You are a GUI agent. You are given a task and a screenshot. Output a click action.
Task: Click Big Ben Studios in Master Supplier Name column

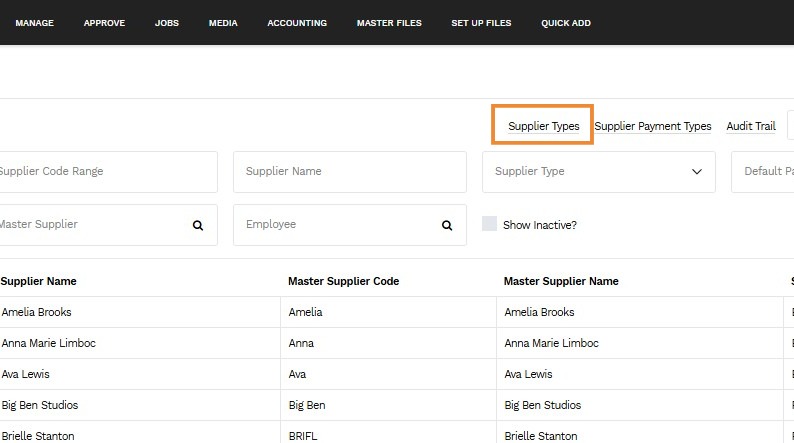click(543, 405)
